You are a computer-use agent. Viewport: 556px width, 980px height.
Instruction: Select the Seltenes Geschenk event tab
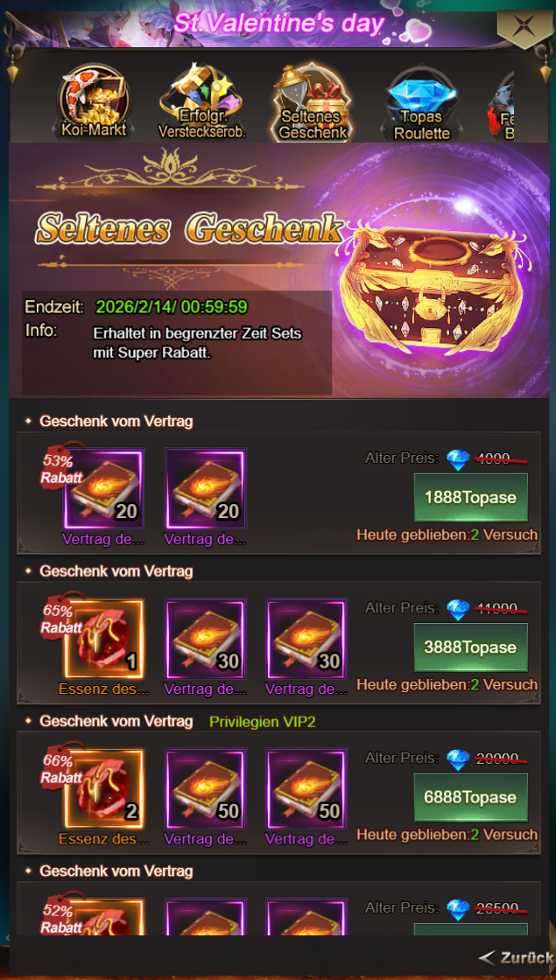tap(310, 102)
